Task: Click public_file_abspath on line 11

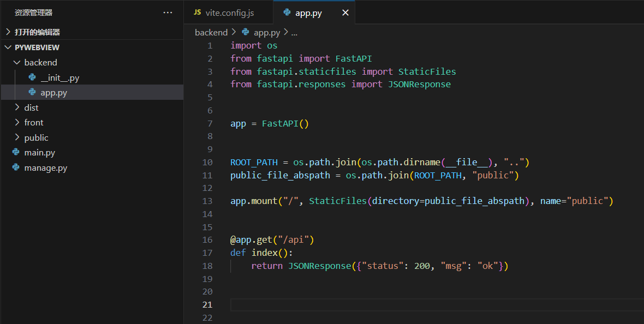Action: click(280, 175)
